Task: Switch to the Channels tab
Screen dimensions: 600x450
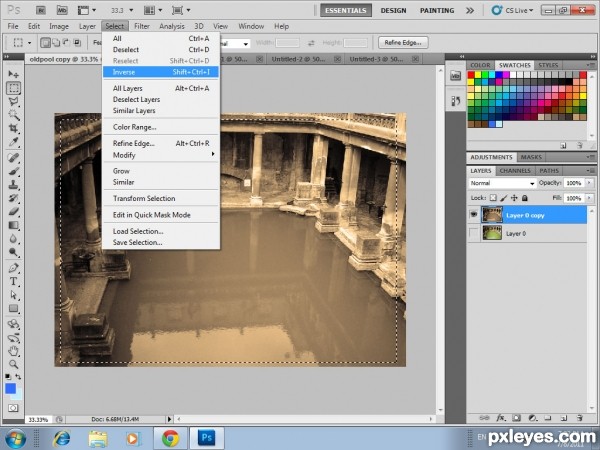Action: coord(515,171)
